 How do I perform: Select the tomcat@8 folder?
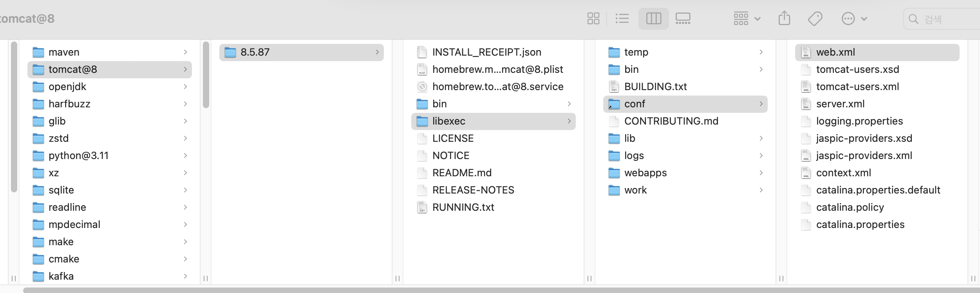[110, 69]
